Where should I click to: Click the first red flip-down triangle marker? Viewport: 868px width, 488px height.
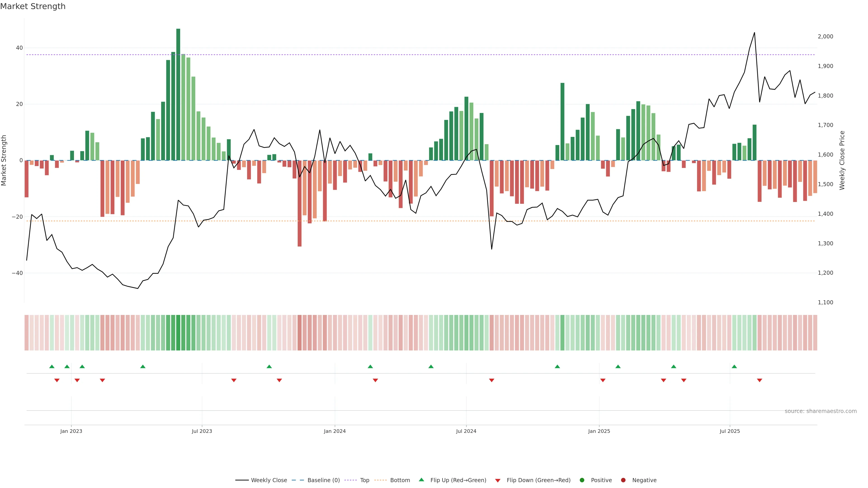[57, 380]
